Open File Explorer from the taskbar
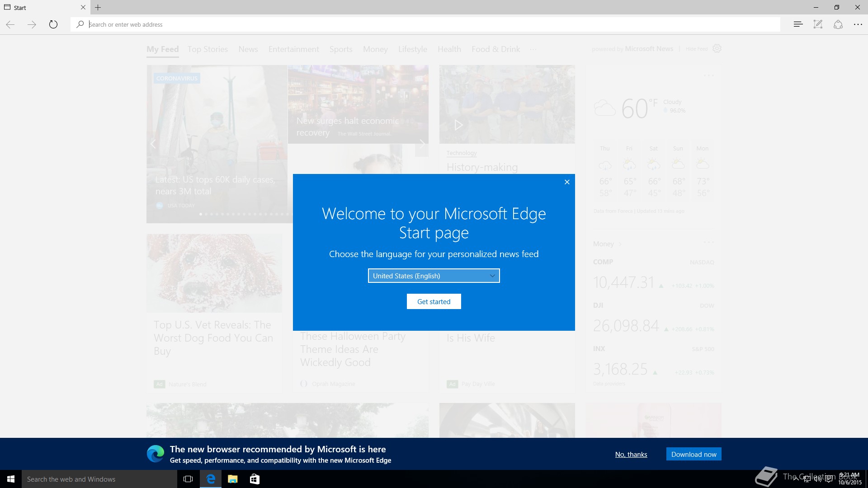Screen dimensions: 868x488 point(232,479)
